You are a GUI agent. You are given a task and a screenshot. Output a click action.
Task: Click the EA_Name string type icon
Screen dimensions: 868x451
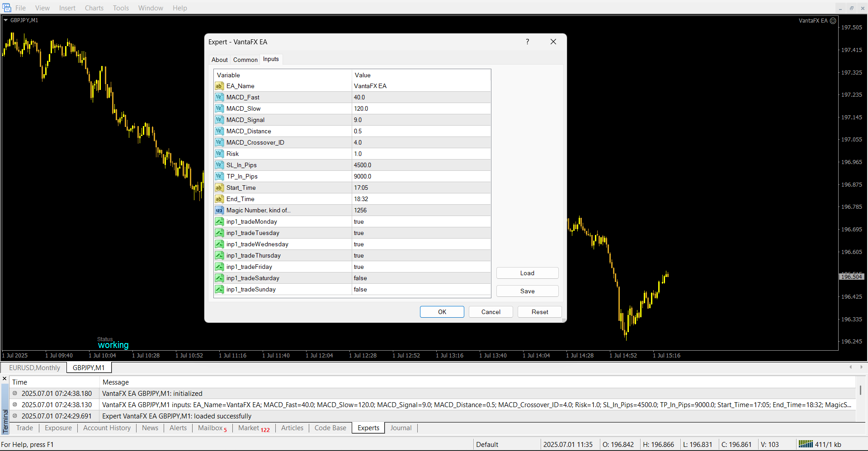tap(219, 86)
